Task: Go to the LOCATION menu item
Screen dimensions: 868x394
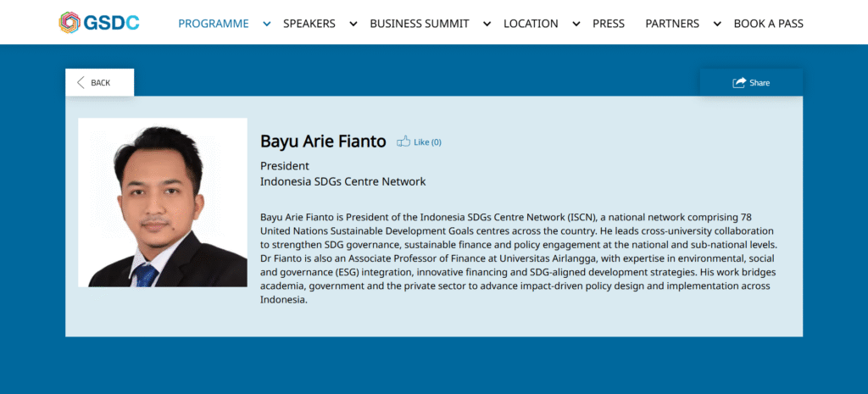Action: [x=531, y=24]
